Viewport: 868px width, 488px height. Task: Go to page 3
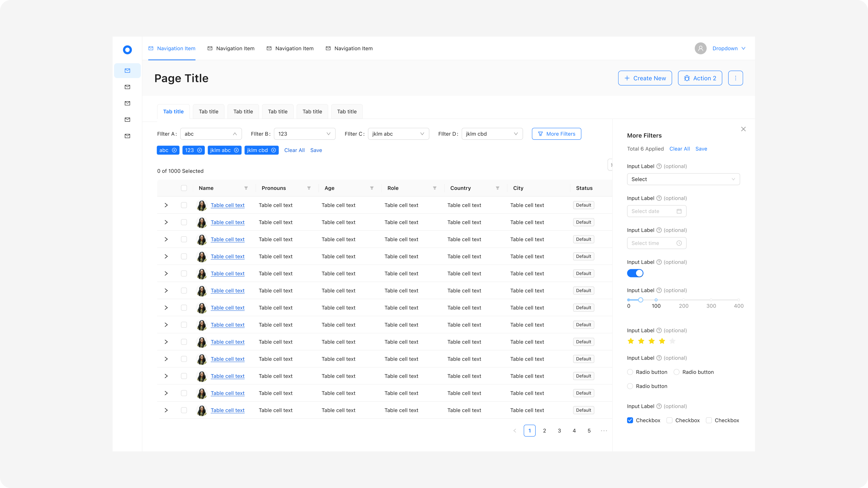pos(559,431)
